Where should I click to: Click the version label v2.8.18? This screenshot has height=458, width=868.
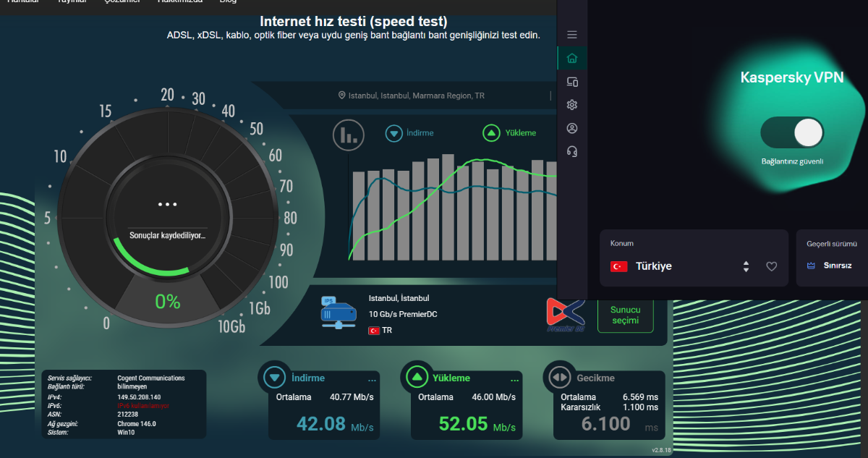tap(662, 450)
